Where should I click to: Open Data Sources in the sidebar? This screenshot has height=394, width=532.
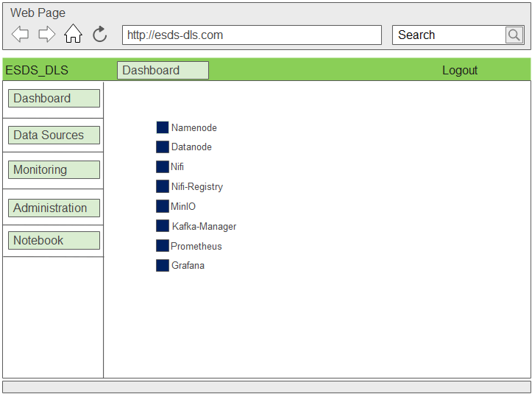(x=54, y=136)
